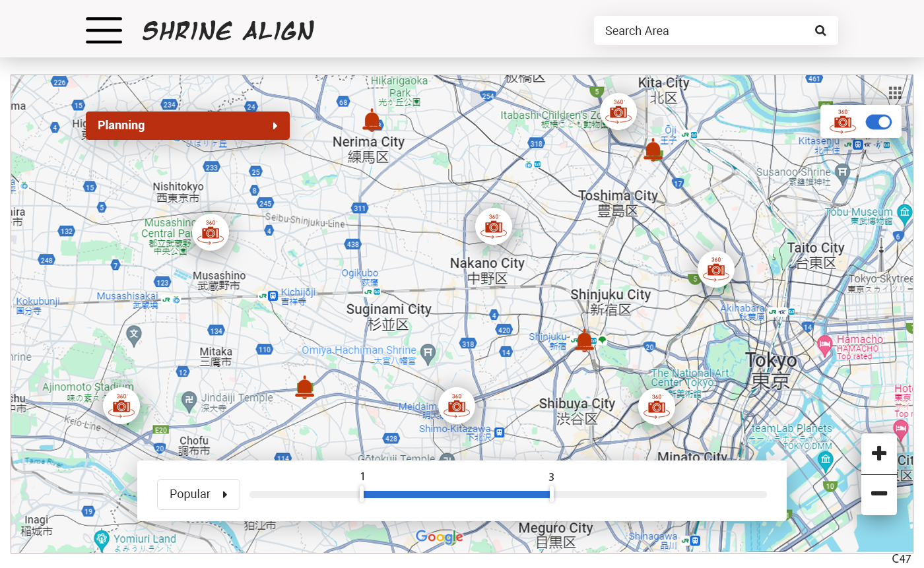Image resolution: width=924 pixels, height=568 pixels.
Task: Click the Shrine Align logo title
Action: (x=228, y=30)
